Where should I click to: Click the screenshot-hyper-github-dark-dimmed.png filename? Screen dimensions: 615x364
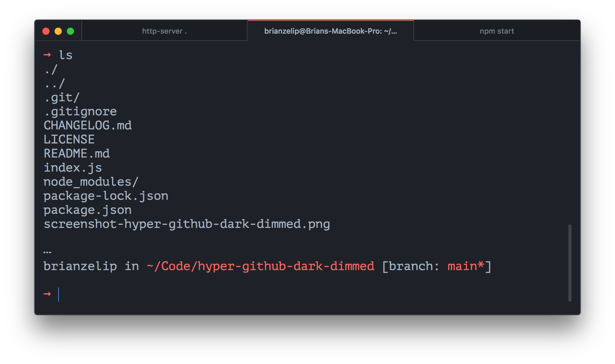tap(187, 224)
